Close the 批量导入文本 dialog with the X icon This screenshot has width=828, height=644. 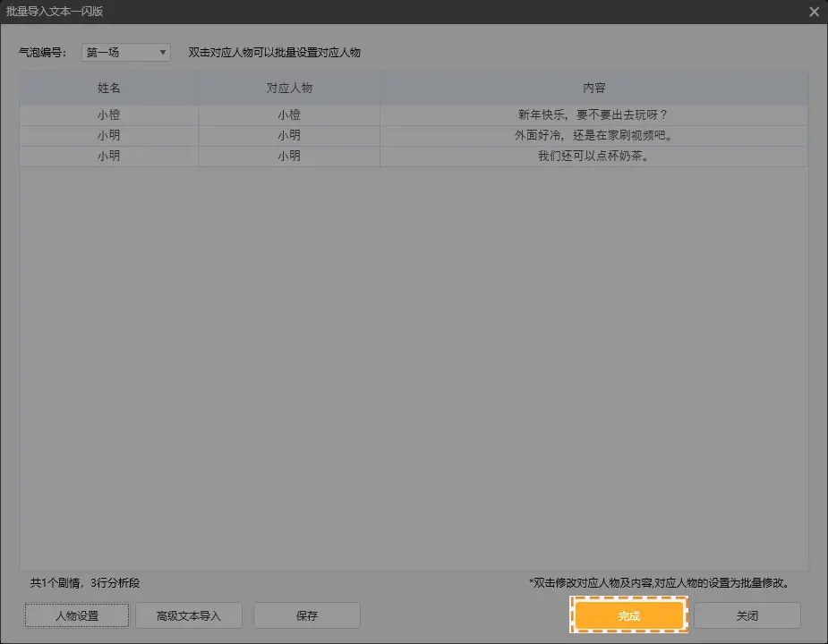(x=814, y=12)
